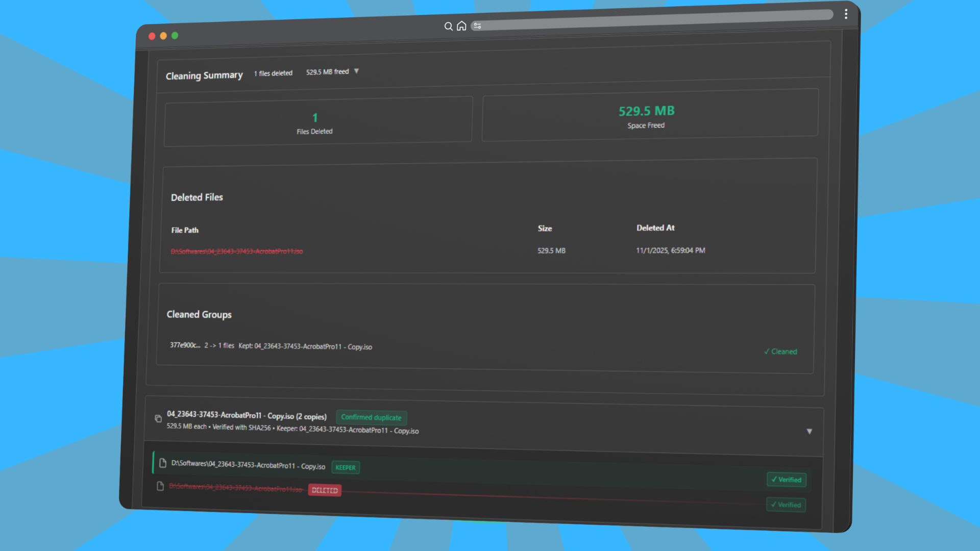Click the Confirmed duplicate badge
This screenshot has width=980, height=551.
click(x=371, y=417)
